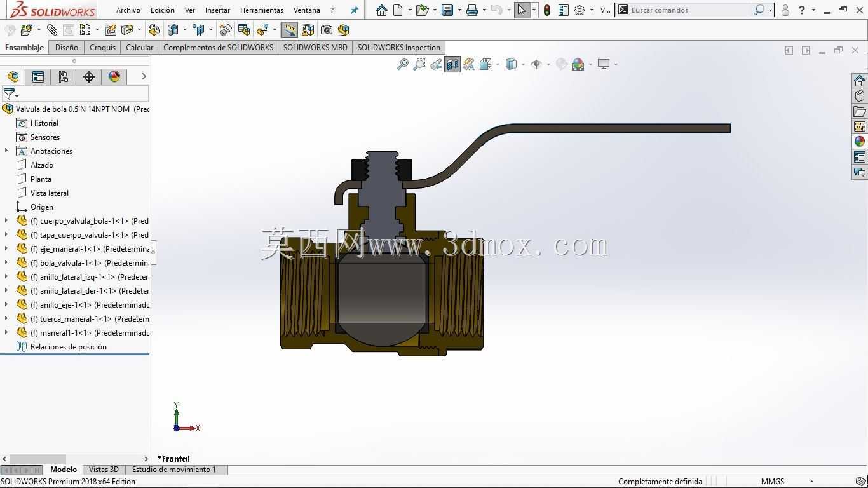Click Large Assembly Mode icon

click(x=344, y=30)
